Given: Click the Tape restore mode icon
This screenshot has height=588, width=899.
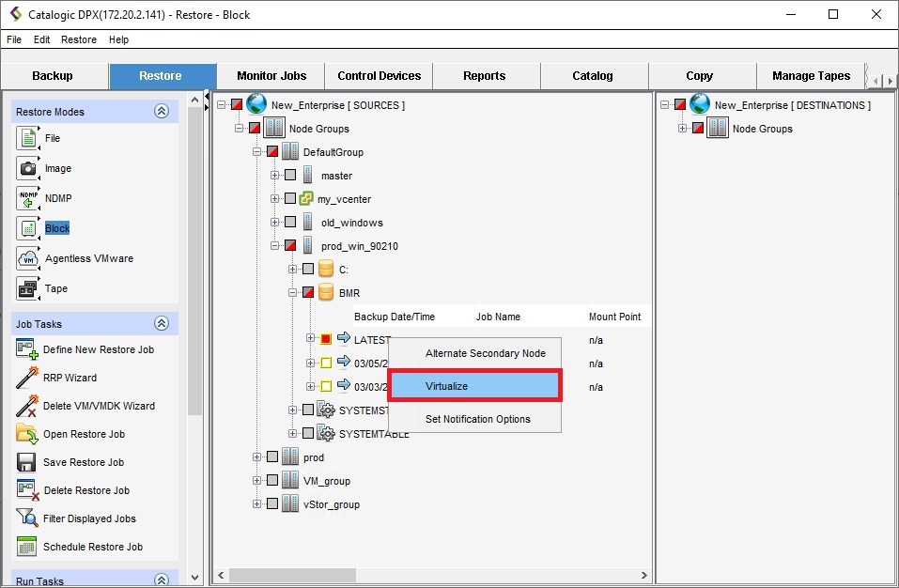Looking at the screenshot, I should [28, 288].
